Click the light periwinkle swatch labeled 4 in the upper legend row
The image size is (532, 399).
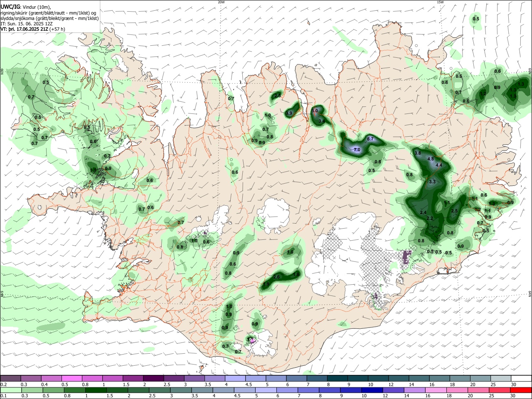(x=235, y=379)
